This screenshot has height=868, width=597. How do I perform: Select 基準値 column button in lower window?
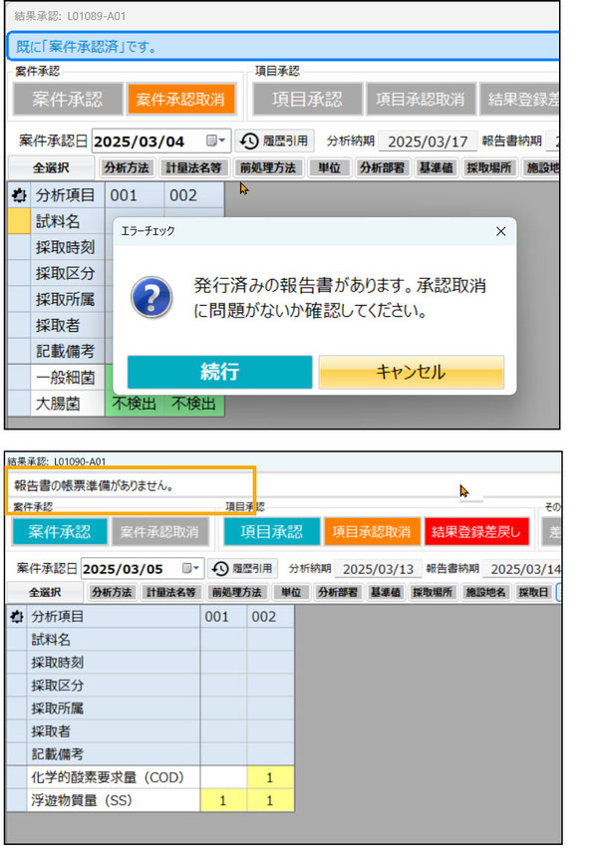386,592
